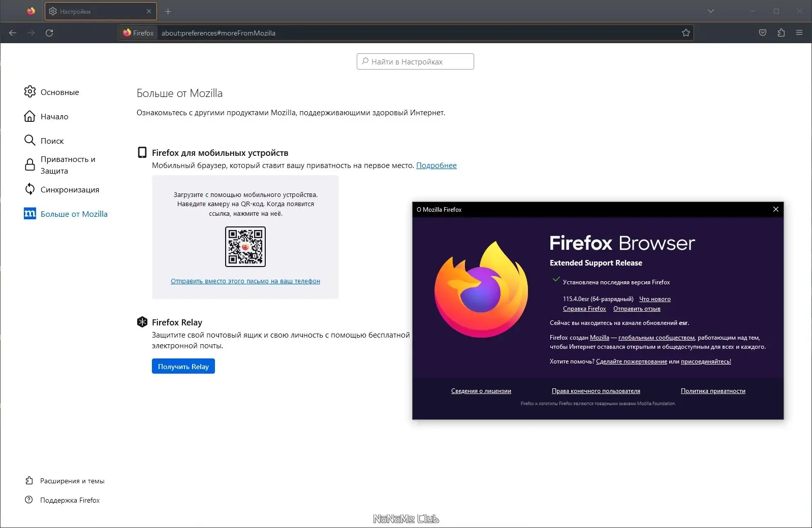Close the О Mozilla Firefox dialog
The image size is (812, 528).
(776, 209)
